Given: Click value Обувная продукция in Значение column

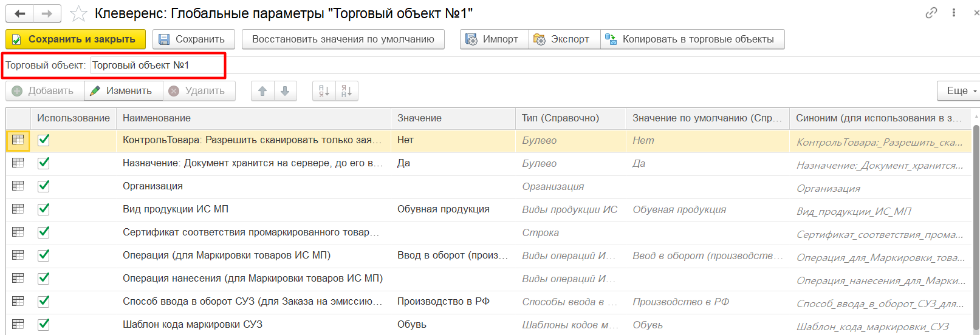Looking at the screenshot, I should [x=444, y=209].
